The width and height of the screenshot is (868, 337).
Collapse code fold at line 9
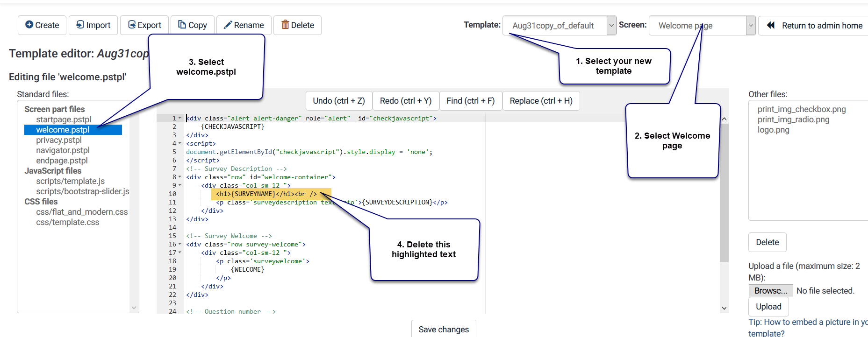click(180, 185)
